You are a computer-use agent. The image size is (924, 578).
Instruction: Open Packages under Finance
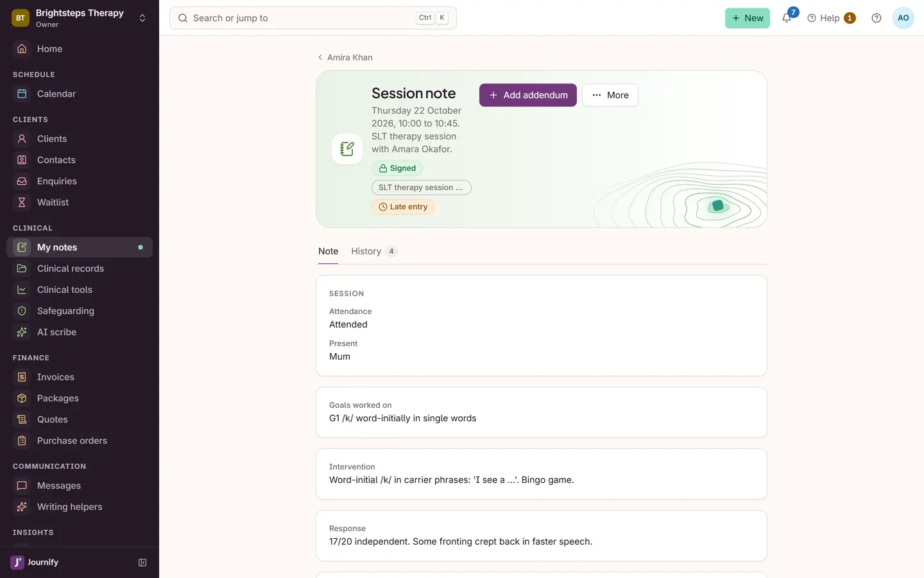coord(80,398)
